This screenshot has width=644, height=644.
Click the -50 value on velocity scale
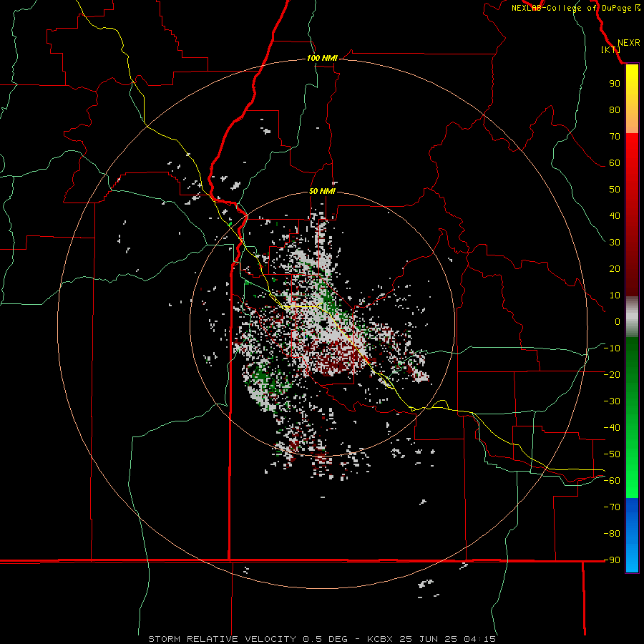[x=612, y=454]
